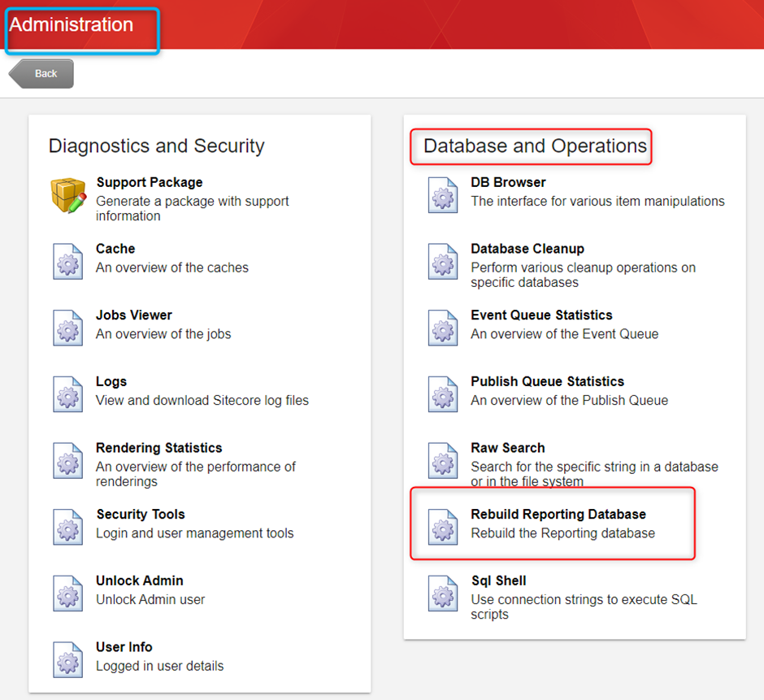Click 'Rebuild the Reporting database' description
This screenshot has height=700, width=764.
pos(562,533)
